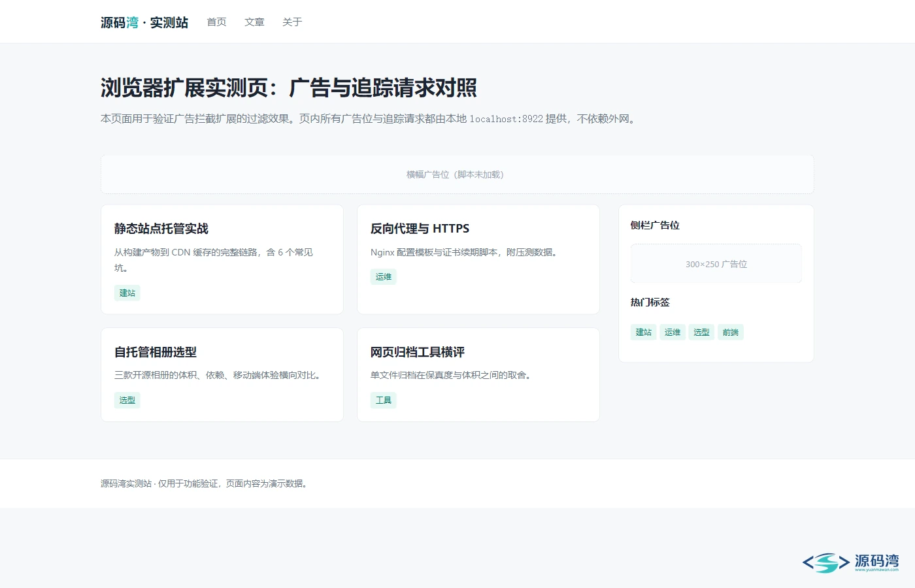
Task: Click the description starting with 从构建产物到 CDN
Action: (214, 260)
